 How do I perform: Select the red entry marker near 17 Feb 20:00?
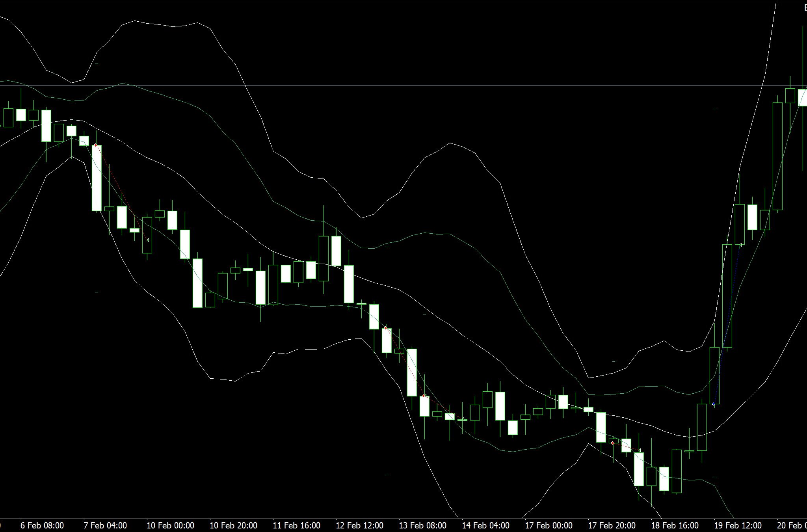tap(612, 443)
